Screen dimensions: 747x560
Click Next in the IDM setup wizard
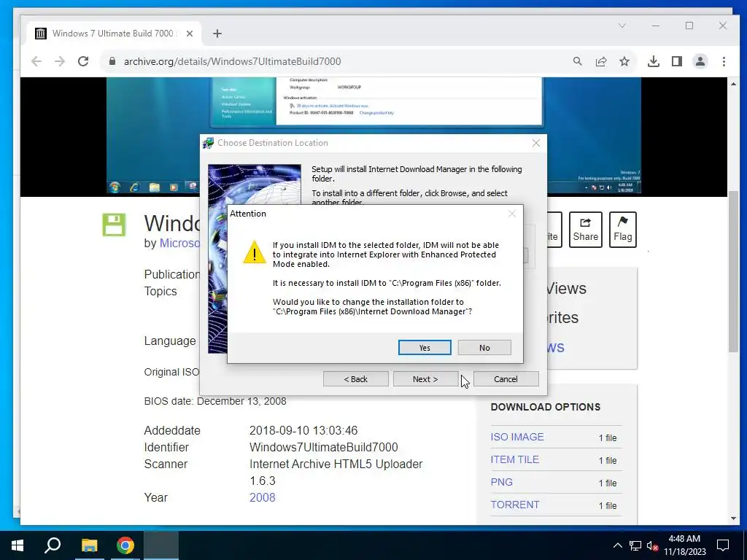point(425,379)
